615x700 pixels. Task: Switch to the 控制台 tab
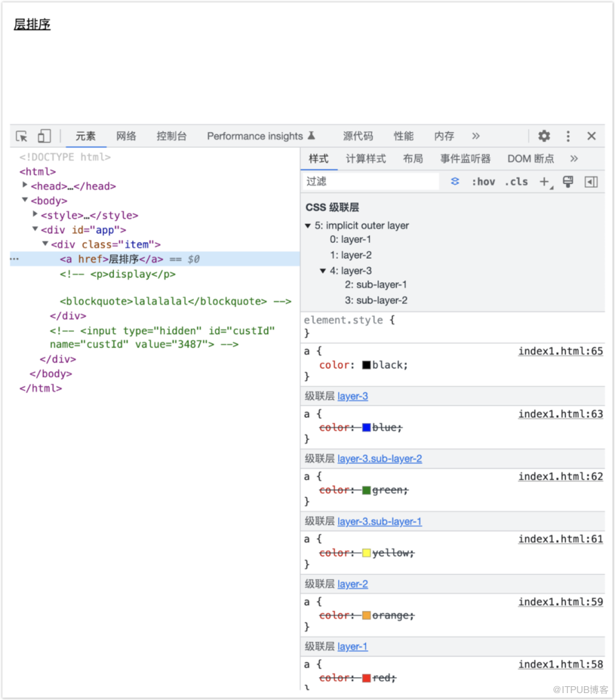pos(172,136)
